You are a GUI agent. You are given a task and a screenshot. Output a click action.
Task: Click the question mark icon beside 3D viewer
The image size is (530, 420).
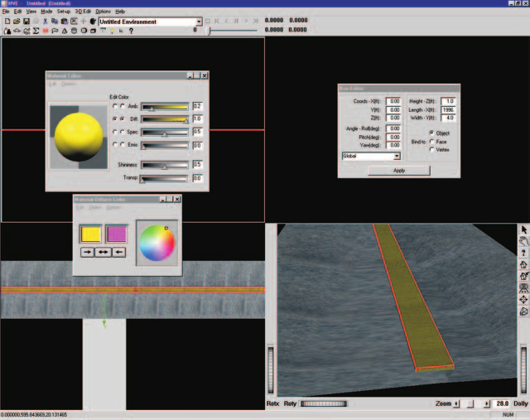pyautogui.click(x=524, y=253)
